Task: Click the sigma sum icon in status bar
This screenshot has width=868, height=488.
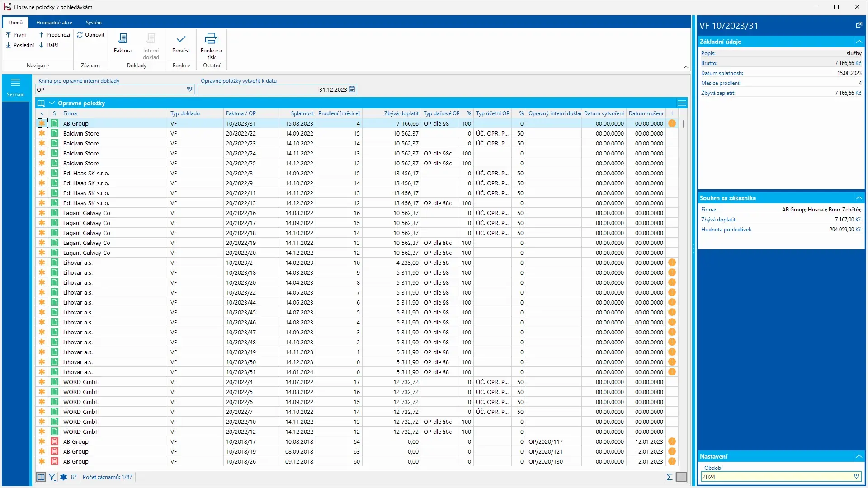Action: (x=670, y=477)
